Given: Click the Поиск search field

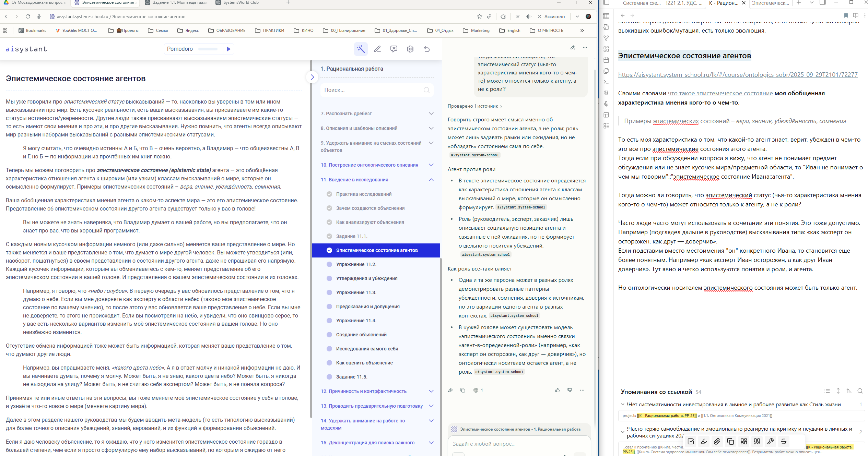Looking at the screenshot, I should tap(372, 90).
